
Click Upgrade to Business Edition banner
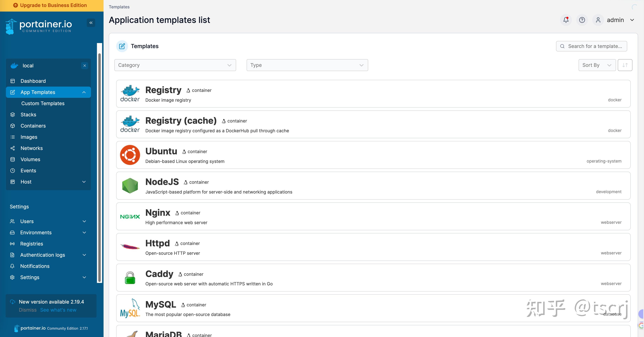[x=52, y=5]
